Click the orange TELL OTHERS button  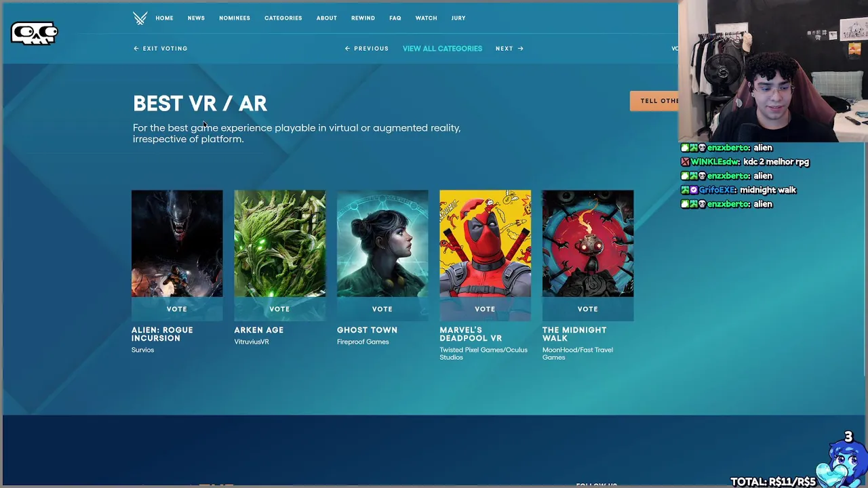[654, 101]
